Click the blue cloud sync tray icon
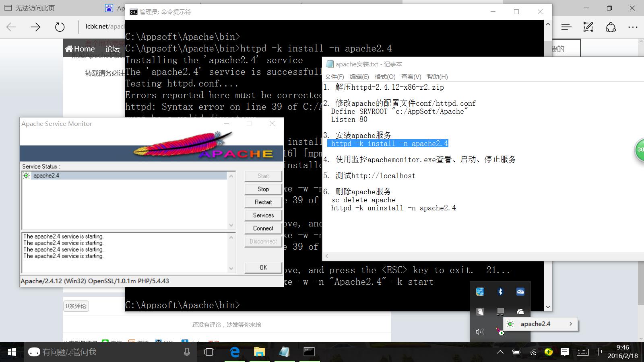 520,292
